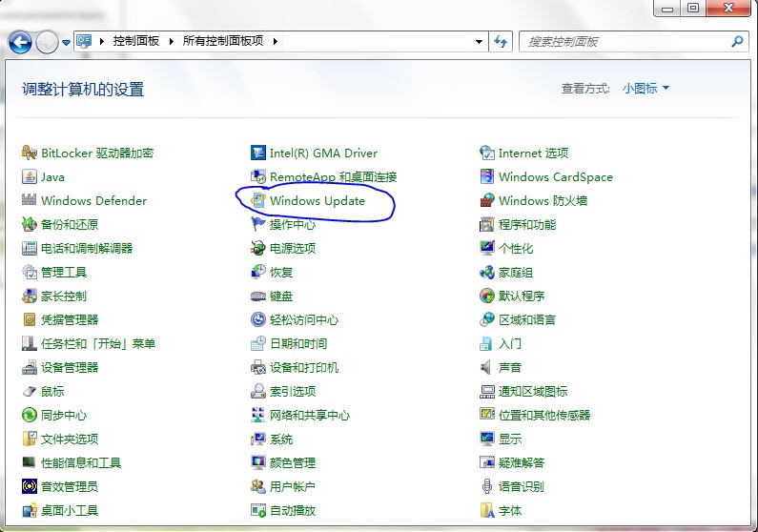Open the 性能信息和工具 link
Image resolution: width=758 pixels, height=532 pixels.
pyautogui.click(x=81, y=463)
